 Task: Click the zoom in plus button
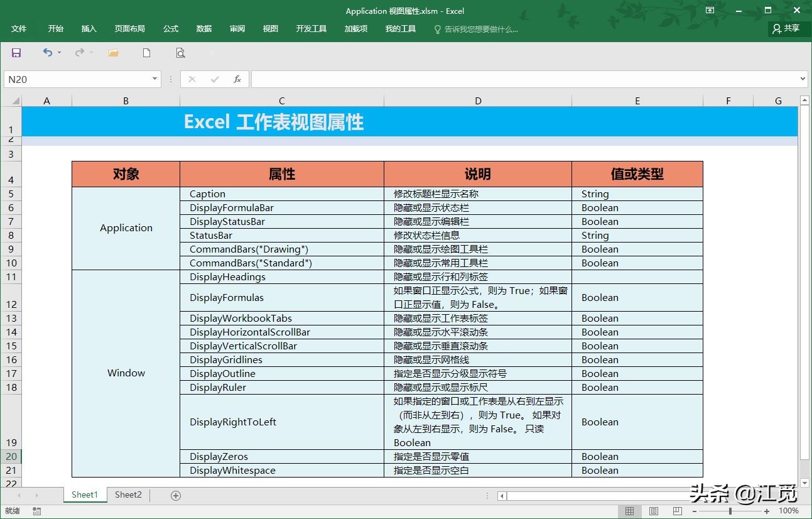coord(767,511)
